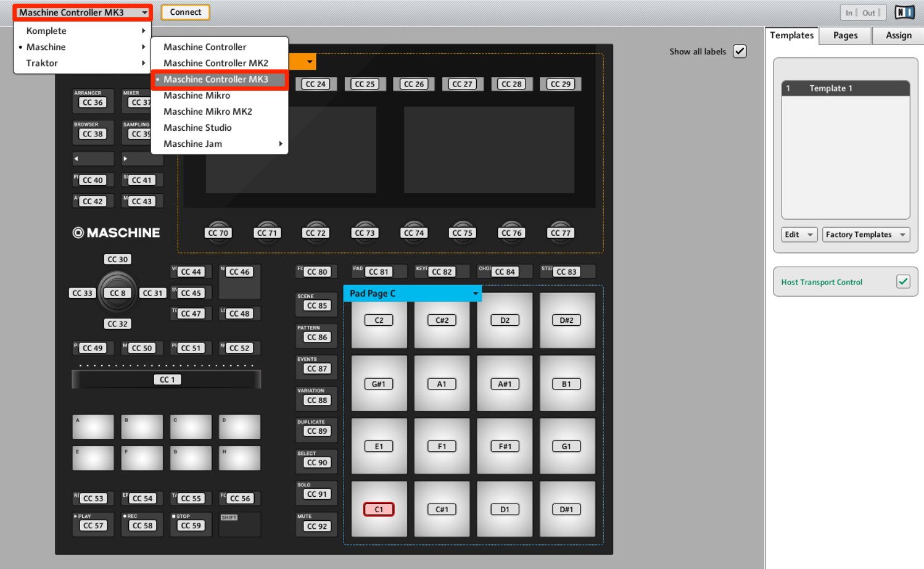Select group button H
Screen dimensions: 924x569
coord(240,458)
